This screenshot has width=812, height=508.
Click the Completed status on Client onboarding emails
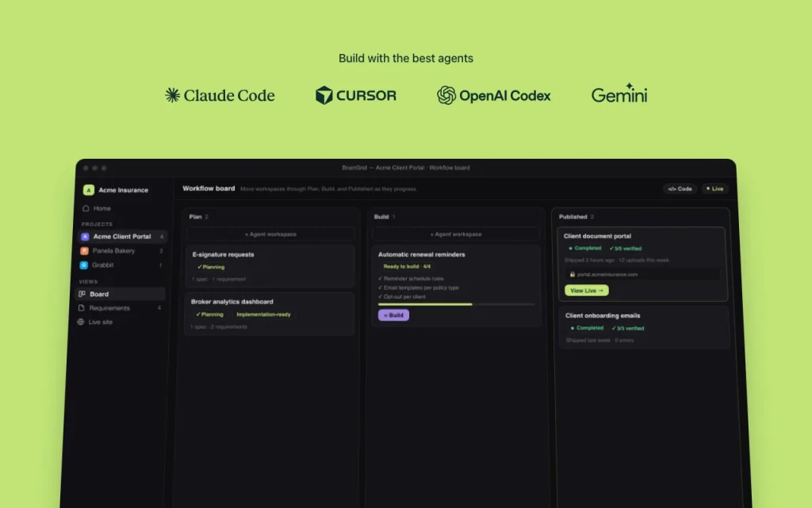(x=587, y=328)
